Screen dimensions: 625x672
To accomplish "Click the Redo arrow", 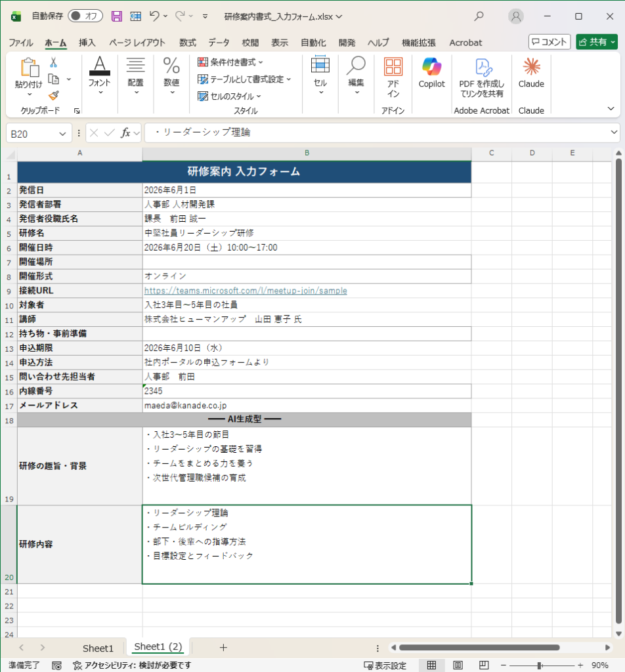I will 180,16.
